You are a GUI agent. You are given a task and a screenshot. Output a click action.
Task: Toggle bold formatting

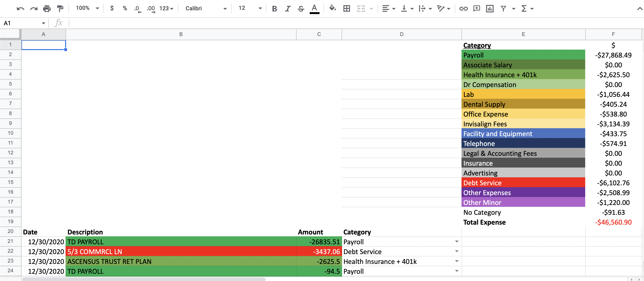(x=275, y=9)
